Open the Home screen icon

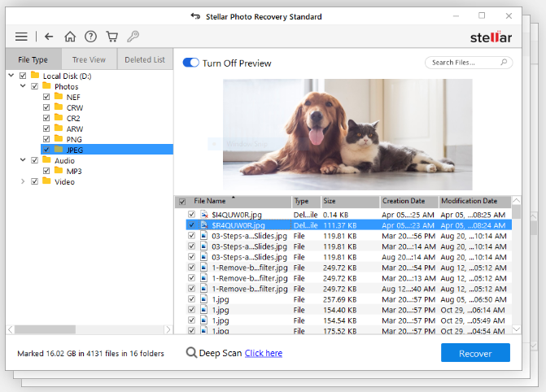70,37
